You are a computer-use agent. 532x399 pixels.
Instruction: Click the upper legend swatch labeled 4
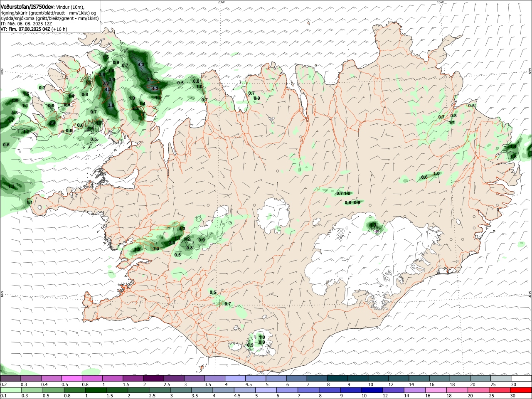pos(235,378)
